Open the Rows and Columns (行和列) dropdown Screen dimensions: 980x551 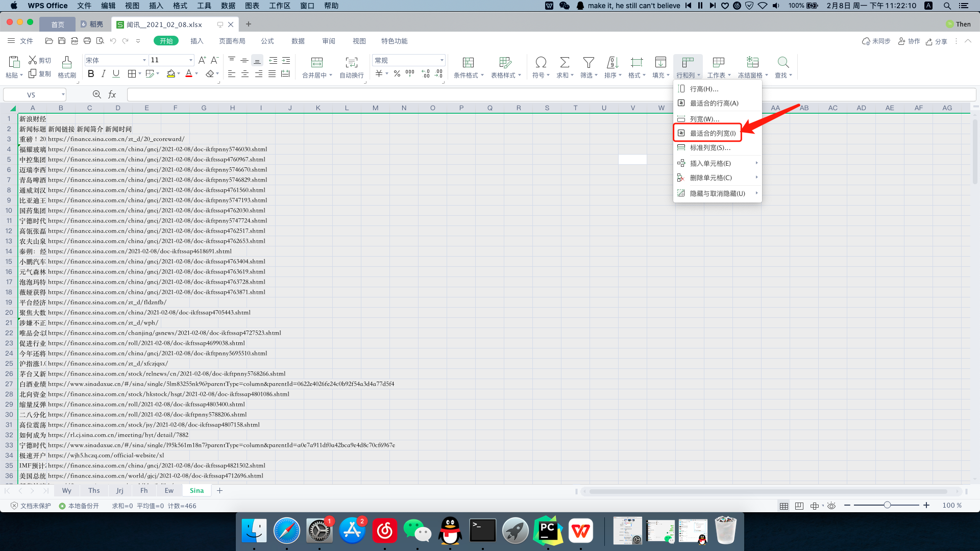[x=688, y=67]
